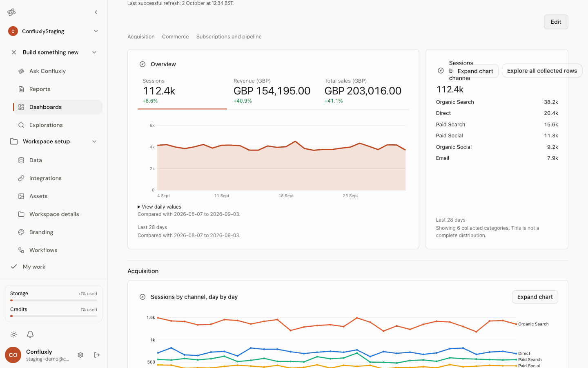Click the Edit button
The width and height of the screenshot is (588, 368).
(556, 22)
